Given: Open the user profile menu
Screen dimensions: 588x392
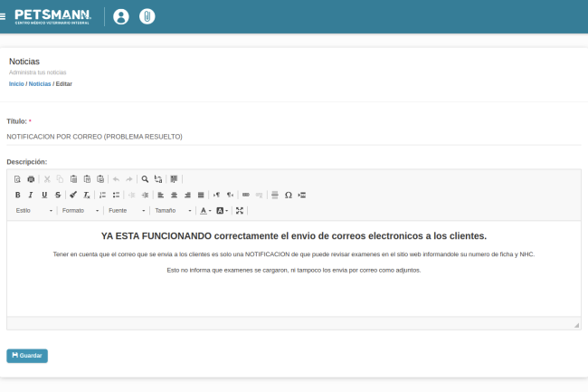Looking at the screenshot, I should point(121,16).
